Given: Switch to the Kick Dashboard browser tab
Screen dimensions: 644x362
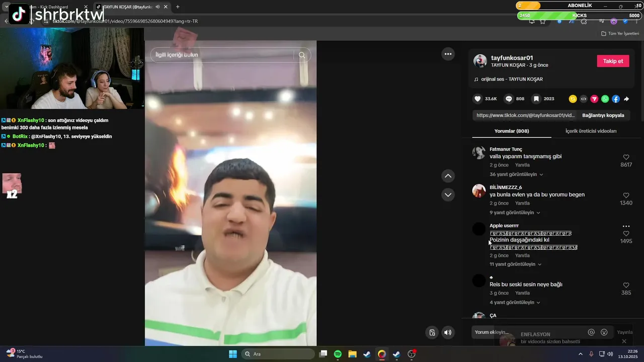Looking at the screenshot, I should pyautogui.click(x=49, y=7).
